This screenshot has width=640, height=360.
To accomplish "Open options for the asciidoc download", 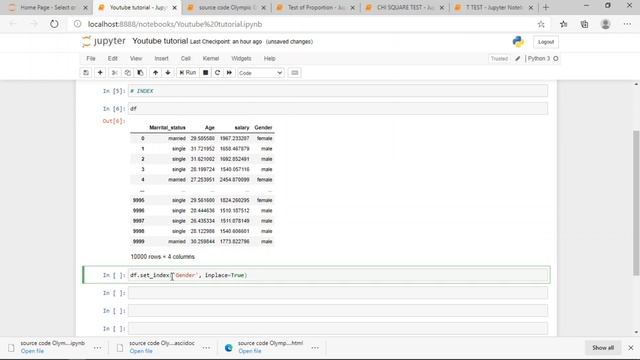I will point(207,348).
